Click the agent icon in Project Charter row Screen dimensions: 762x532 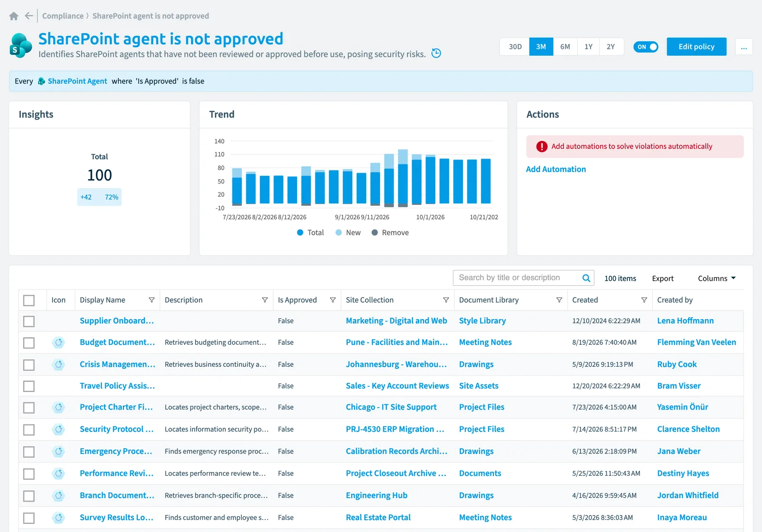pos(59,407)
